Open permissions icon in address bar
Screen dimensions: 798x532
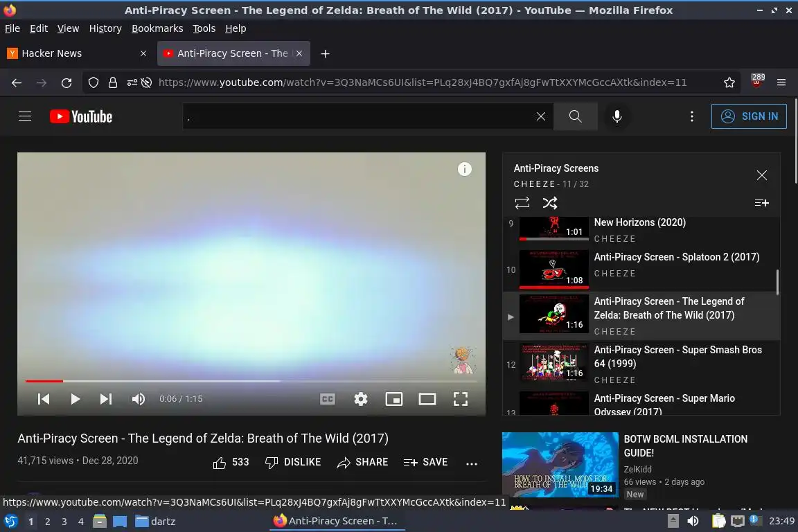132,82
